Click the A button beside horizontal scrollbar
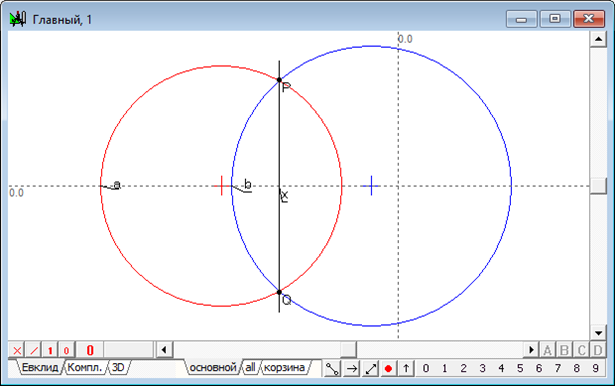Image resolution: width=615 pixels, height=386 pixels. 547,350
